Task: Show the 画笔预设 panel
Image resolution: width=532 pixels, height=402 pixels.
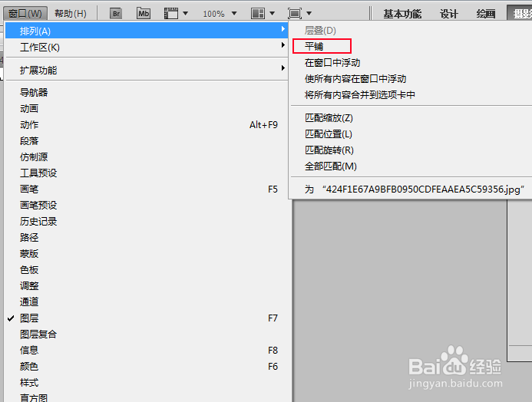Action: click(147, 206)
